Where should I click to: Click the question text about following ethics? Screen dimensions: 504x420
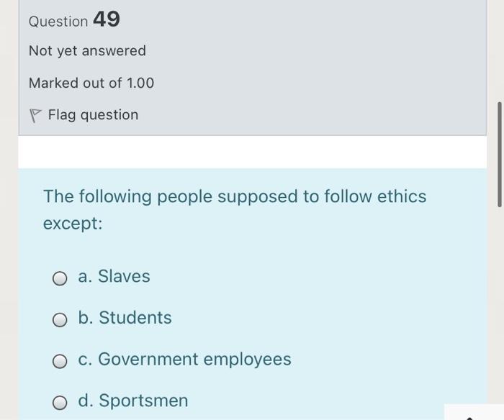(x=235, y=196)
